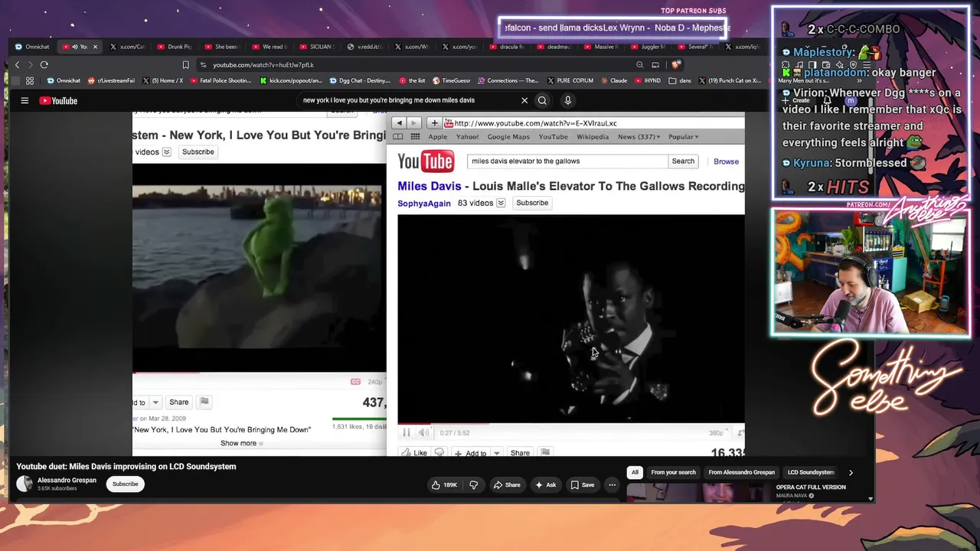Open the dans bookmarks folder
This screenshot has width=980, height=551.
(680, 80)
